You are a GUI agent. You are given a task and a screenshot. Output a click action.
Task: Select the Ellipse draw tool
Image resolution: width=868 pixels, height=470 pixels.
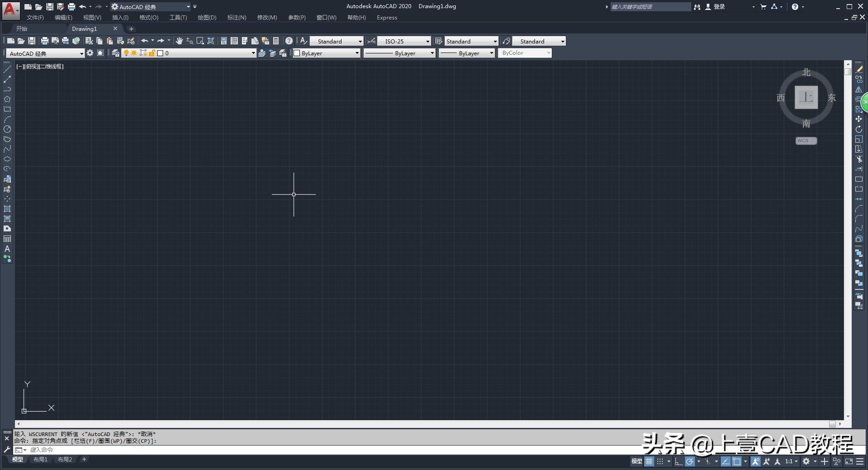tap(7, 159)
